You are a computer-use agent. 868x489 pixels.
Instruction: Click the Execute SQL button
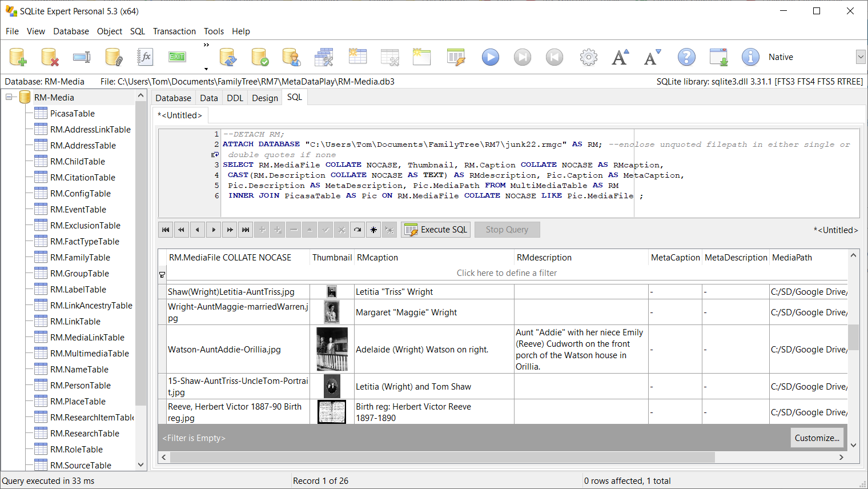(x=436, y=230)
